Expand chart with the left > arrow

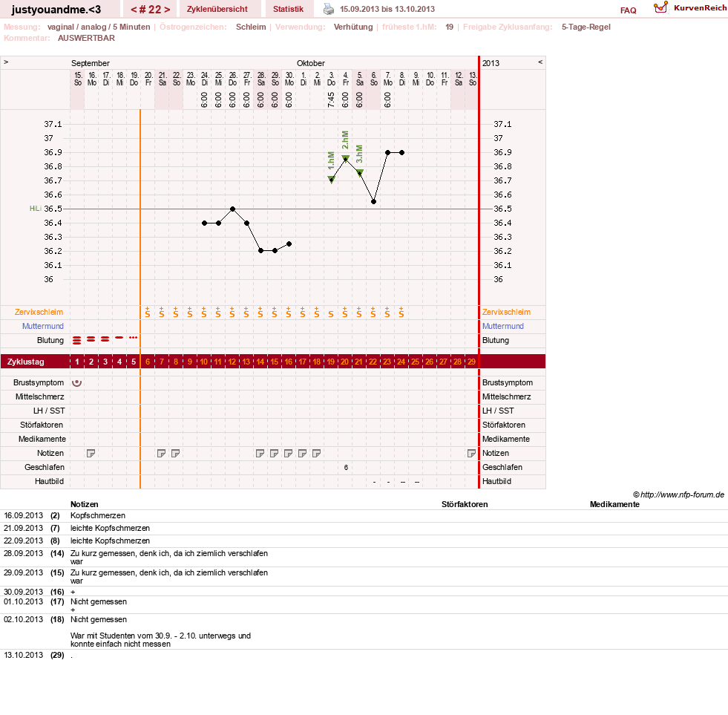(x=6, y=62)
